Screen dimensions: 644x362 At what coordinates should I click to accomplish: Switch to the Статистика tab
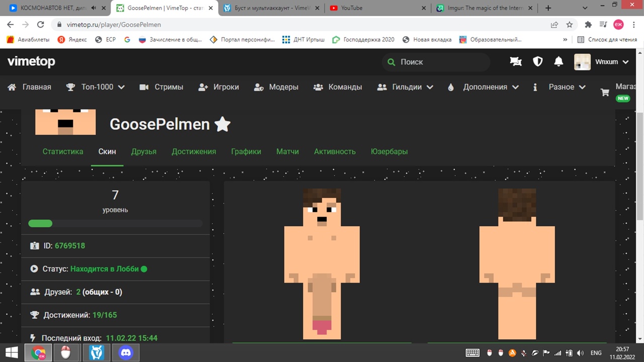point(63,151)
